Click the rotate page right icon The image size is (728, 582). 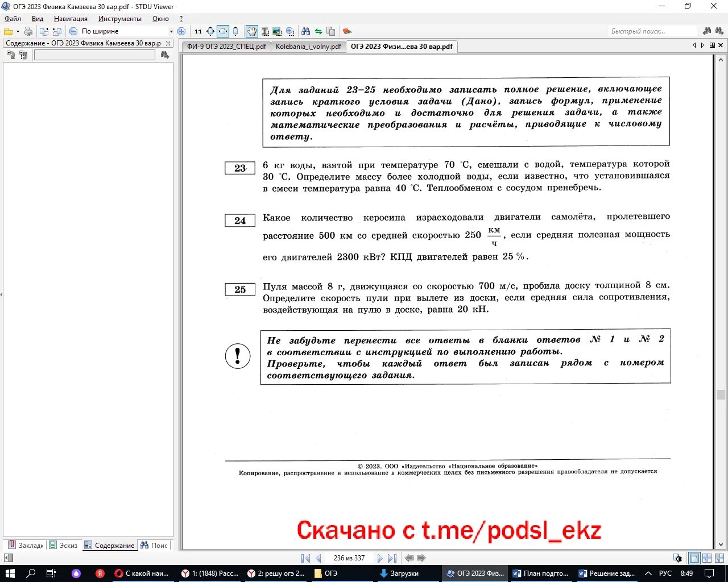pyautogui.click(x=57, y=31)
